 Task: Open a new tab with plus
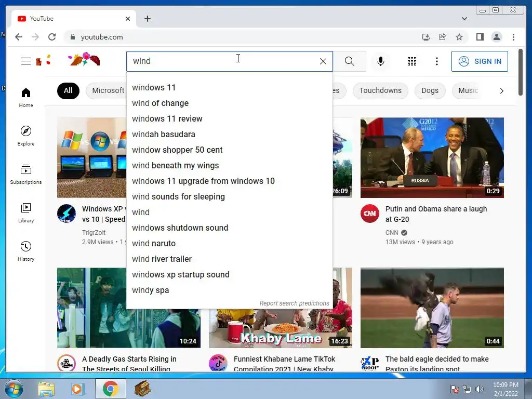(x=147, y=19)
